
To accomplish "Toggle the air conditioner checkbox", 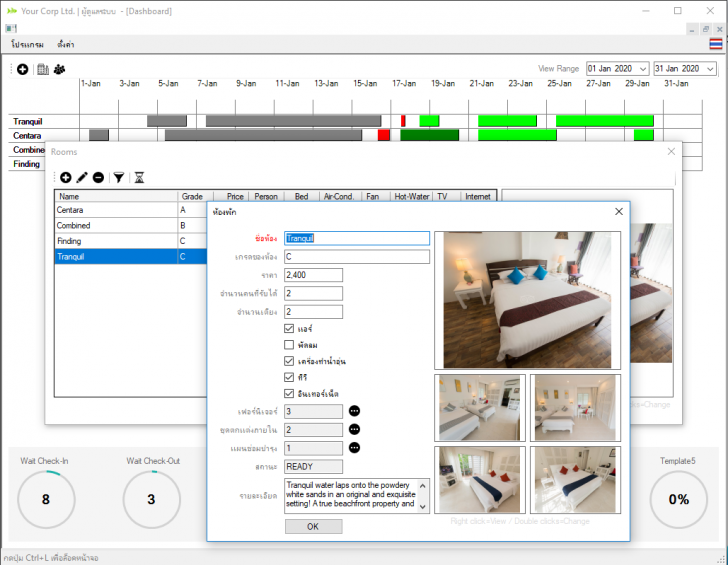I will tap(289, 328).
